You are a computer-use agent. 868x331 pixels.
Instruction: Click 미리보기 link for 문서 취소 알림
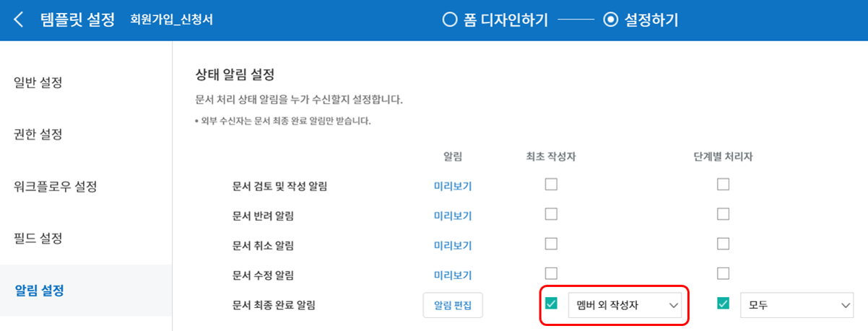(x=452, y=245)
